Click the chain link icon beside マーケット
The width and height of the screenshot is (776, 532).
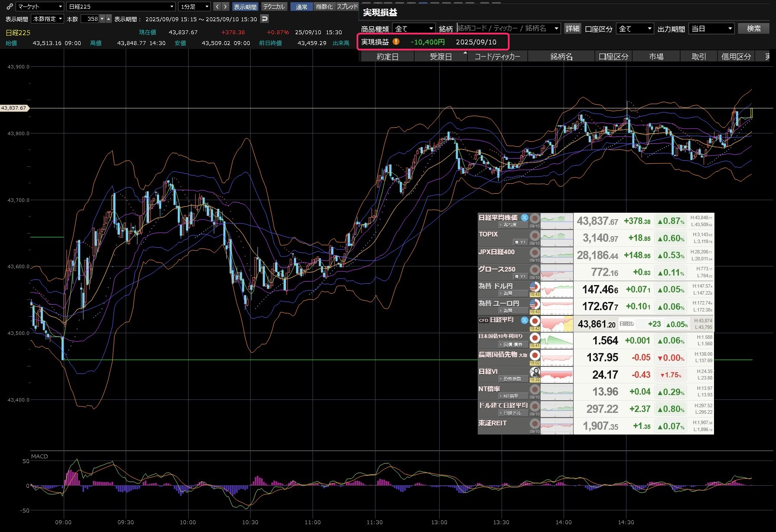[10, 6]
